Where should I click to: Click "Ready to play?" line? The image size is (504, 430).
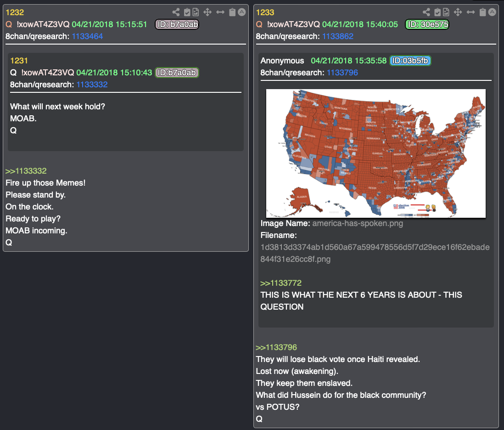[x=33, y=219]
